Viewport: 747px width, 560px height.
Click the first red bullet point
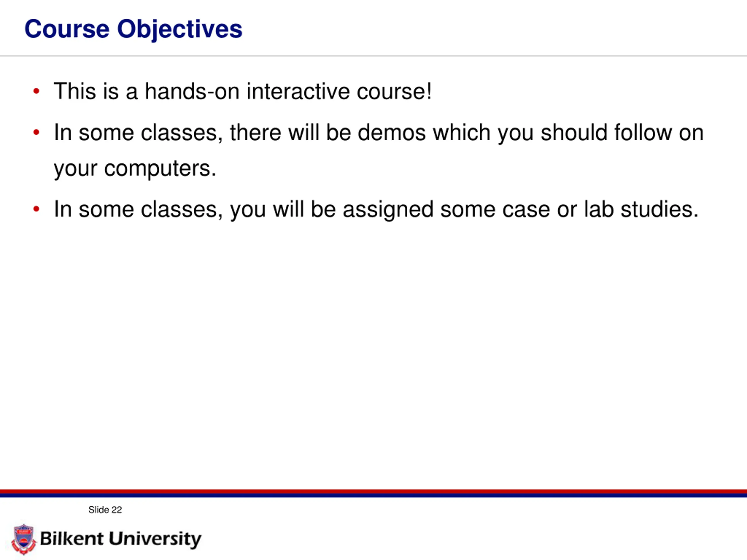36,91
